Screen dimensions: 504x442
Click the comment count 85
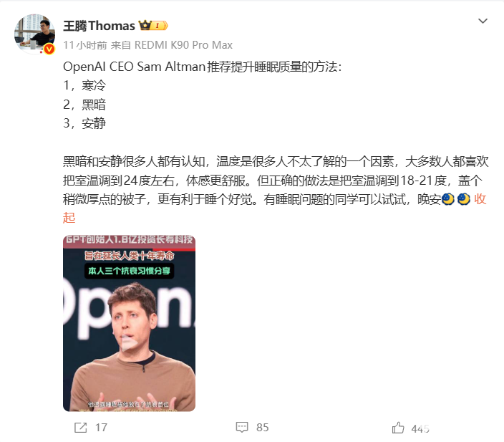coord(262,428)
